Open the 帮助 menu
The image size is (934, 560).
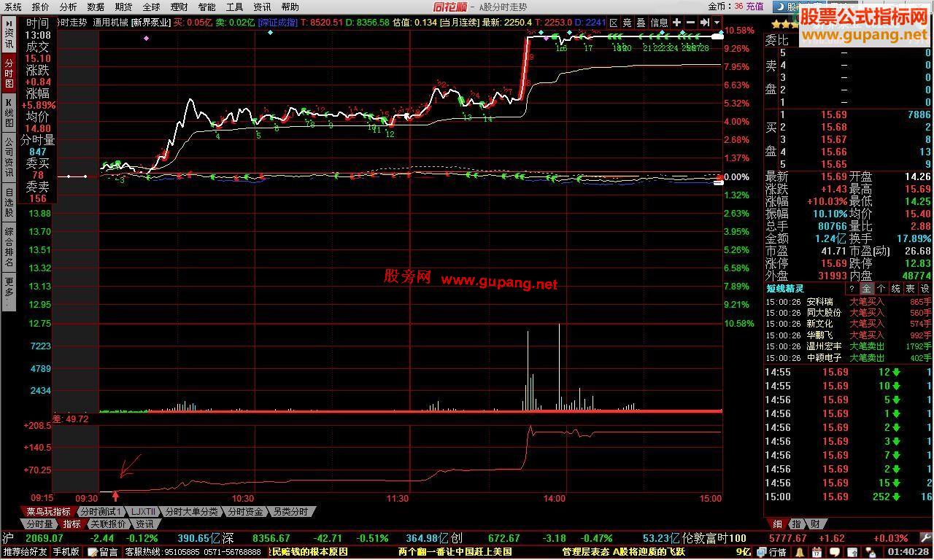[290, 7]
